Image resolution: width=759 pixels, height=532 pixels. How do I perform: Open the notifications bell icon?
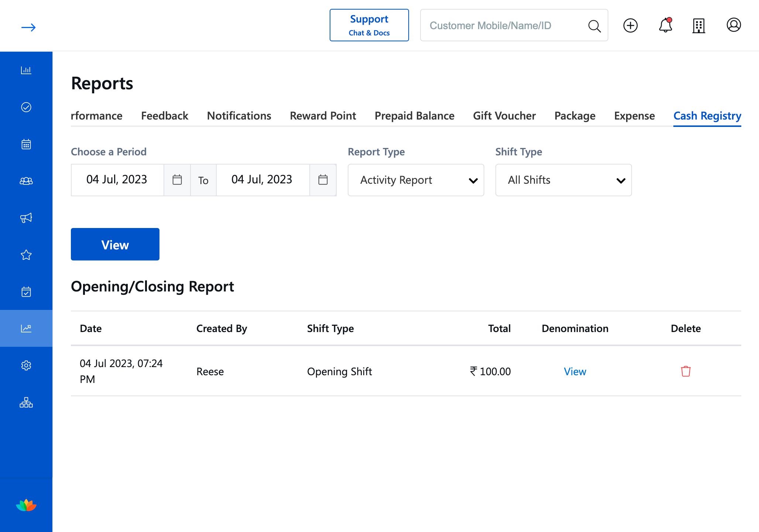(666, 25)
